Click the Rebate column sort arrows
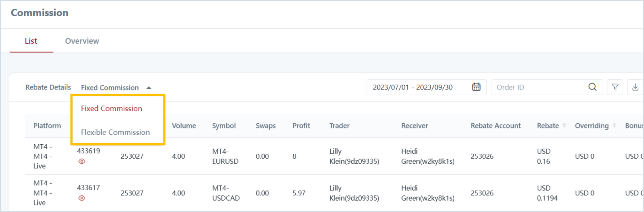Viewport: 644px width, 212px height. 564,125
